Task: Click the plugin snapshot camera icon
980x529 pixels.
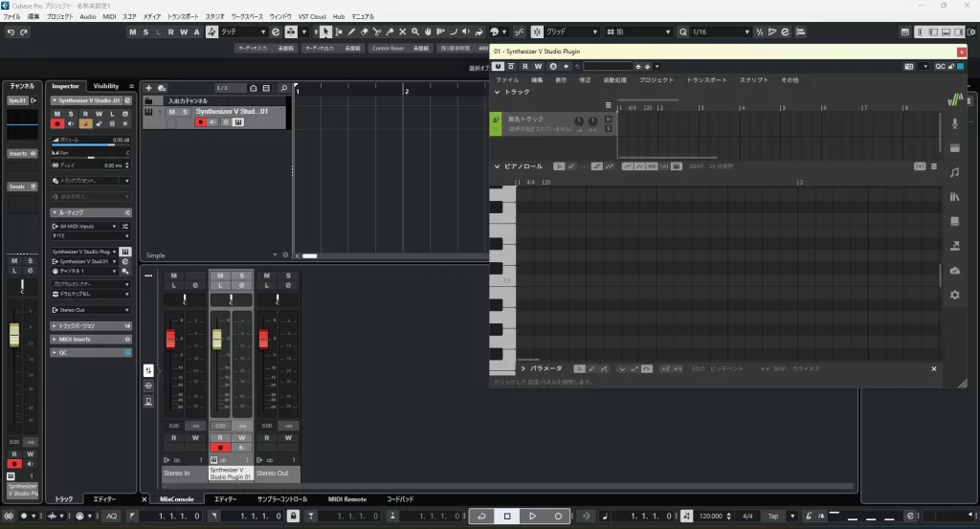Action: [909, 66]
